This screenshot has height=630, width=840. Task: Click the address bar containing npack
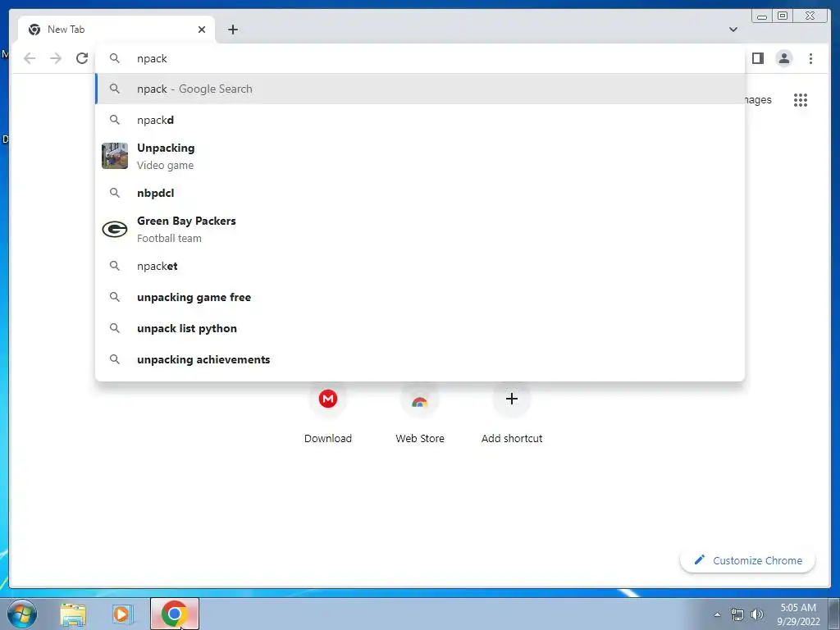pos(420,58)
